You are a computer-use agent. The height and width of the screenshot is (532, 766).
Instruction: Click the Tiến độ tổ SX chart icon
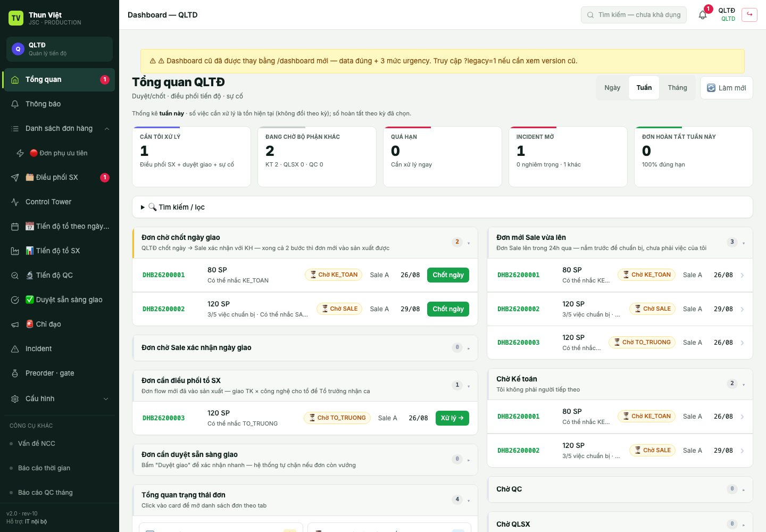(15, 251)
